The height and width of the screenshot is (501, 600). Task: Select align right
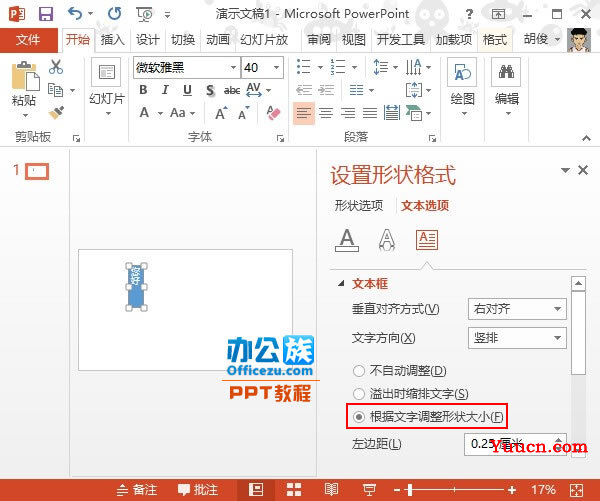click(348, 113)
